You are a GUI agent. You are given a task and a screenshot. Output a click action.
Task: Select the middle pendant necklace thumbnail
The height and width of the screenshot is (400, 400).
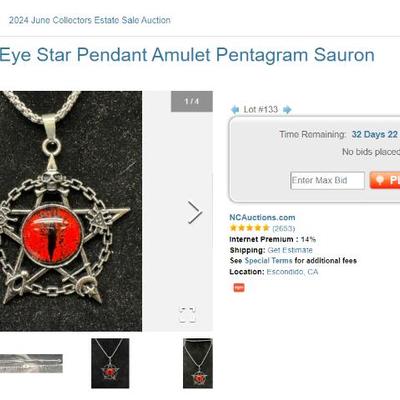(110, 363)
